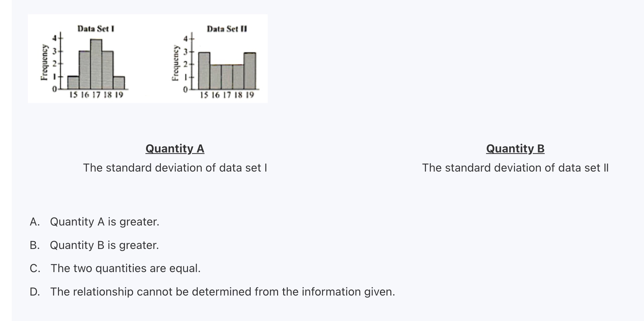Choose answer "Quantity B is greater."
Image resolution: width=644 pixels, height=321 pixels.
tap(104, 245)
